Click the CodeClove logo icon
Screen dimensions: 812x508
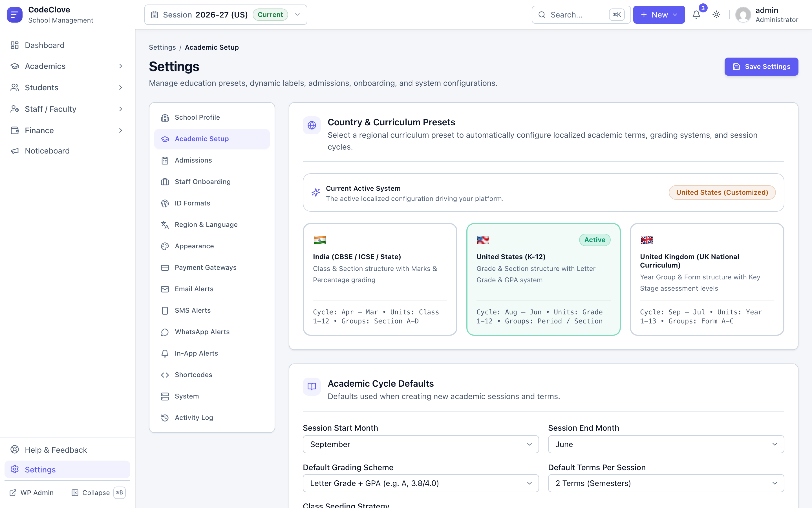pyautogui.click(x=14, y=15)
